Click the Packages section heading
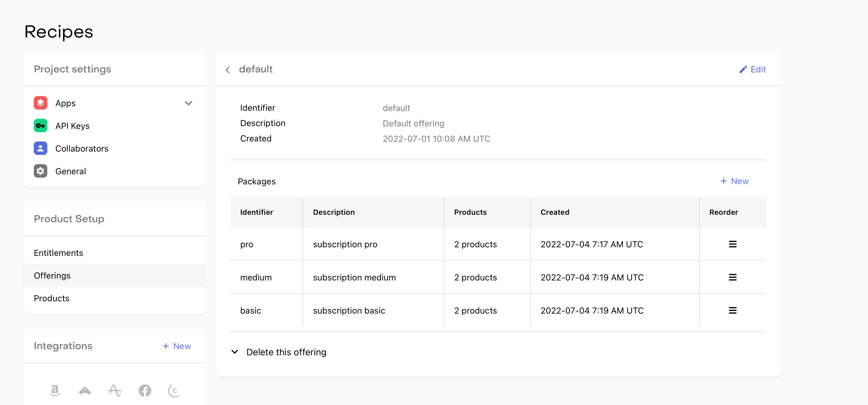This screenshot has height=405, width=868. (256, 181)
